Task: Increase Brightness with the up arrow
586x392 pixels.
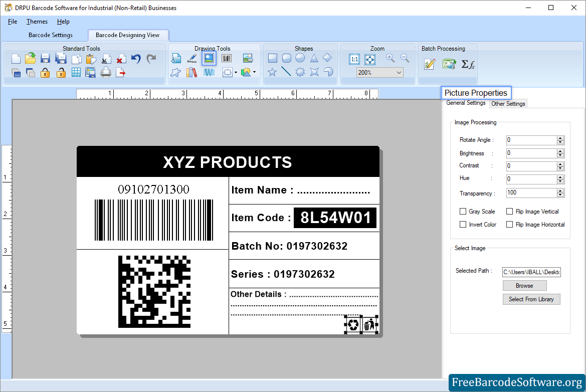Action: tap(560, 151)
